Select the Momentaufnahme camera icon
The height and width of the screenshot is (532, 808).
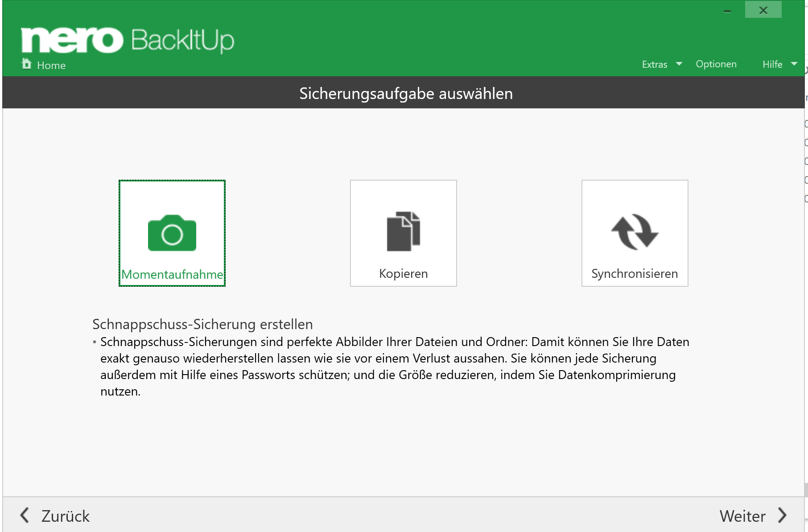pyautogui.click(x=172, y=233)
